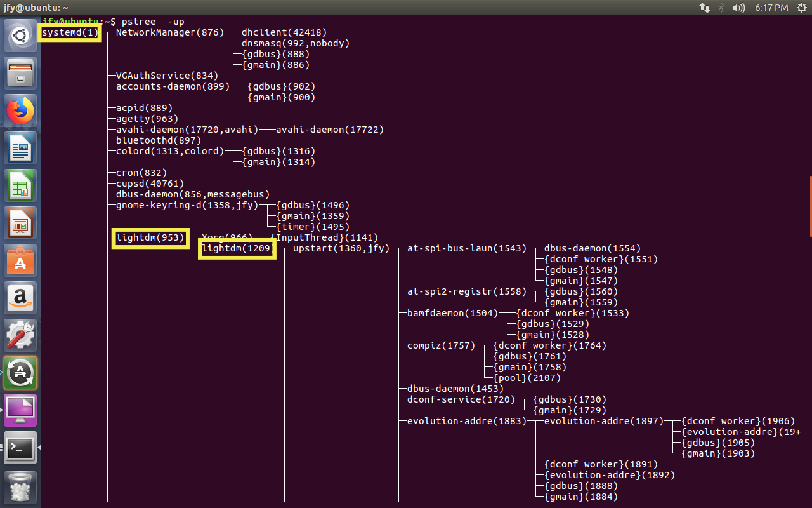Image resolution: width=812 pixels, height=508 pixels.
Task: Open LibreOffice Calc spreadsheet icon
Action: pyautogui.click(x=20, y=186)
